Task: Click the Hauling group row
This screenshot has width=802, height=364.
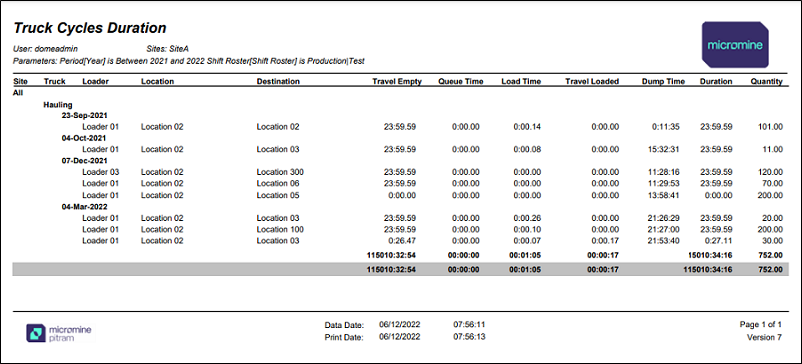Action: pyautogui.click(x=58, y=105)
